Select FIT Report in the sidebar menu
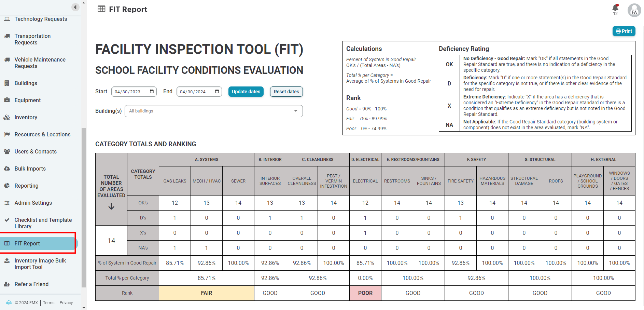 click(x=27, y=243)
